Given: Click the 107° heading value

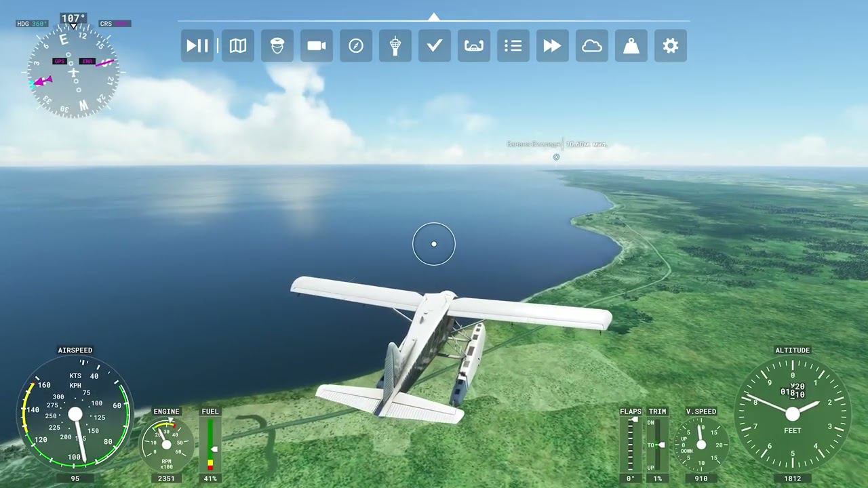Looking at the screenshot, I should tap(73, 18).
